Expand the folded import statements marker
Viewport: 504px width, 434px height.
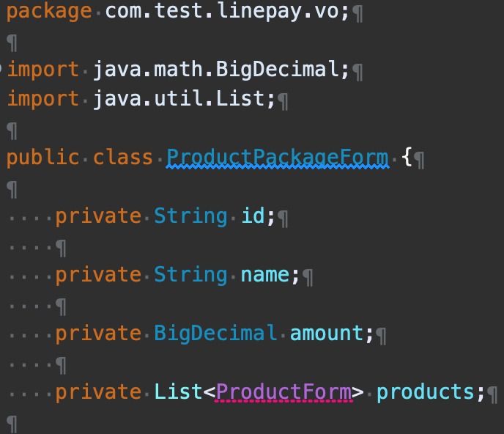click(2, 70)
